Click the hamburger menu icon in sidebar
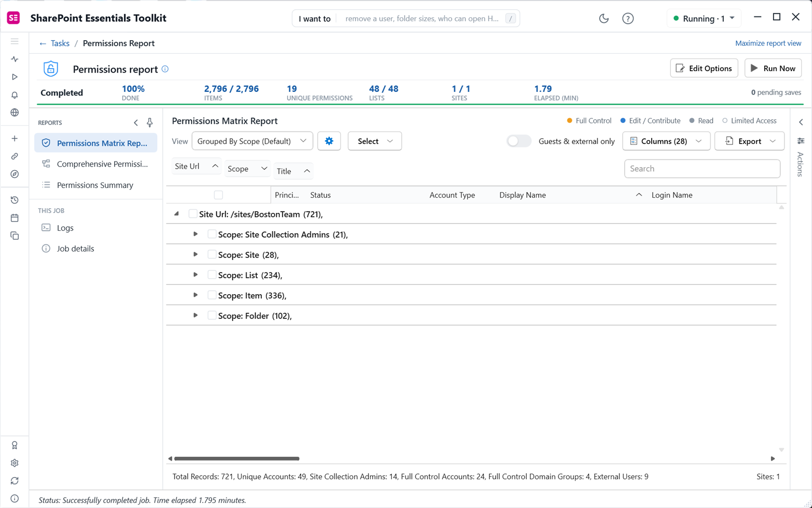Viewport: 812px width, 508px height. (15, 42)
